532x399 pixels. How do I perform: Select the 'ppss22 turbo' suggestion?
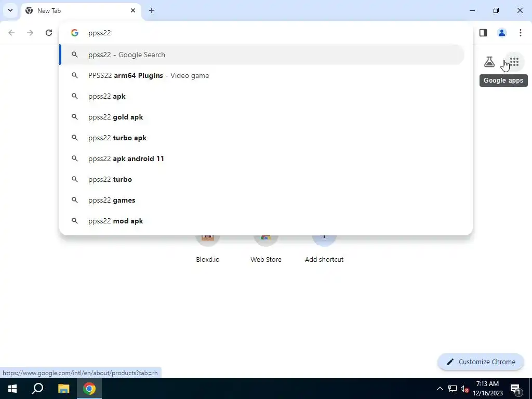pos(262,179)
